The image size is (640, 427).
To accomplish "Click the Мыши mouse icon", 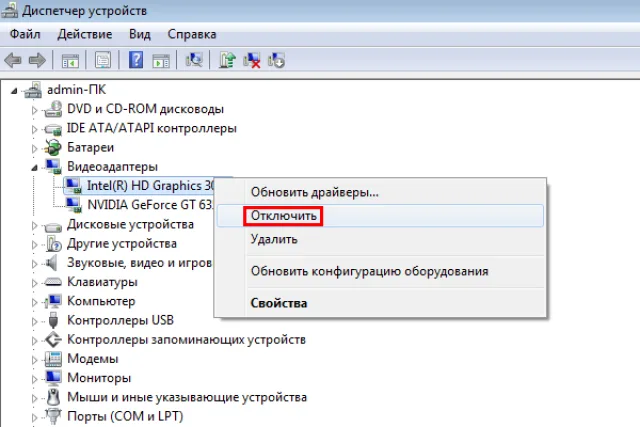I will [53, 397].
